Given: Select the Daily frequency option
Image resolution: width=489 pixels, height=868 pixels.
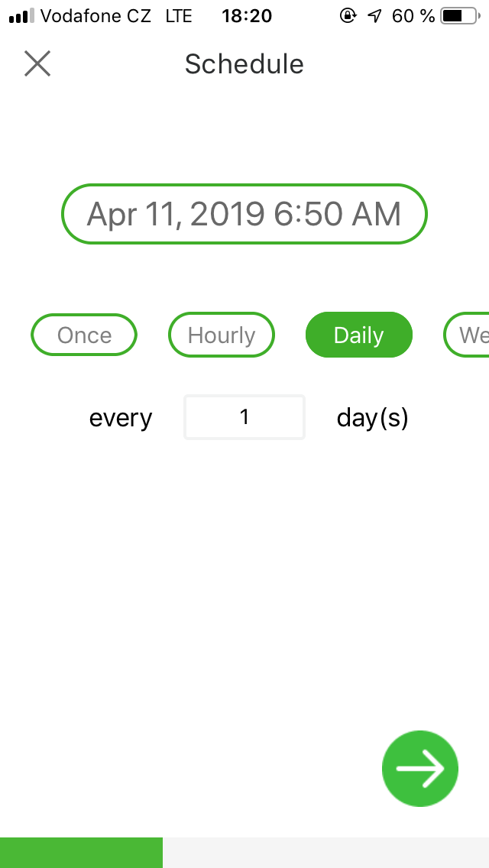Looking at the screenshot, I should point(358,335).
